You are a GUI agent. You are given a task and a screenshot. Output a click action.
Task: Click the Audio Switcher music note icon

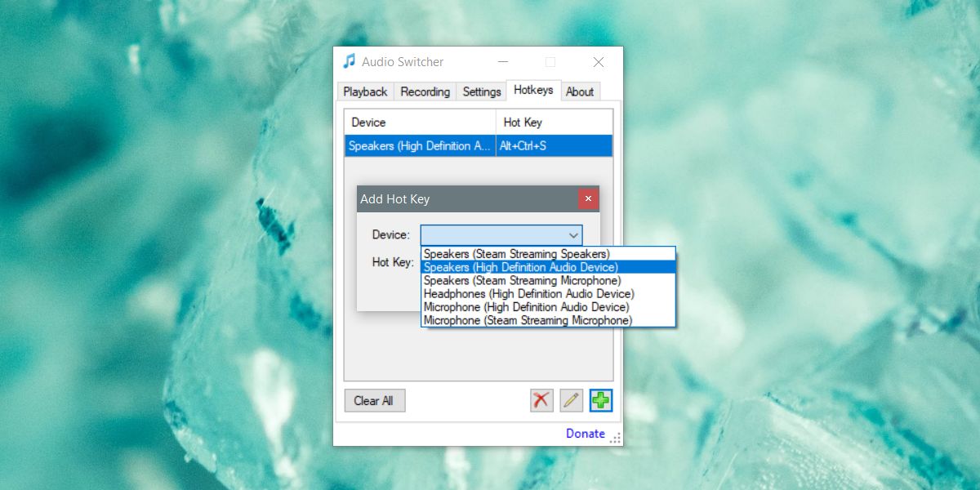tap(349, 61)
